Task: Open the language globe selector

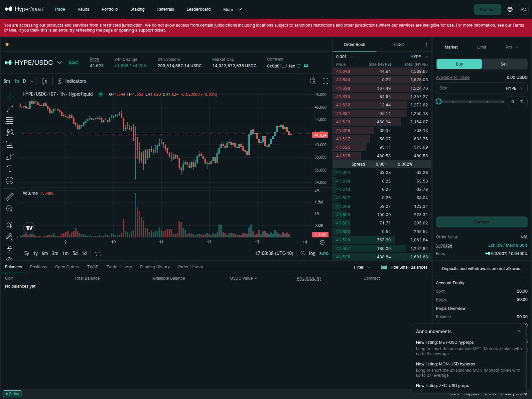Action: coord(510,9)
